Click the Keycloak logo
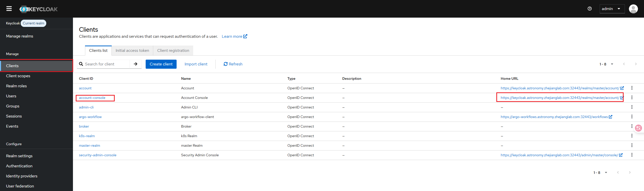The width and height of the screenshot is (644, 191). [x=39, y=9]
